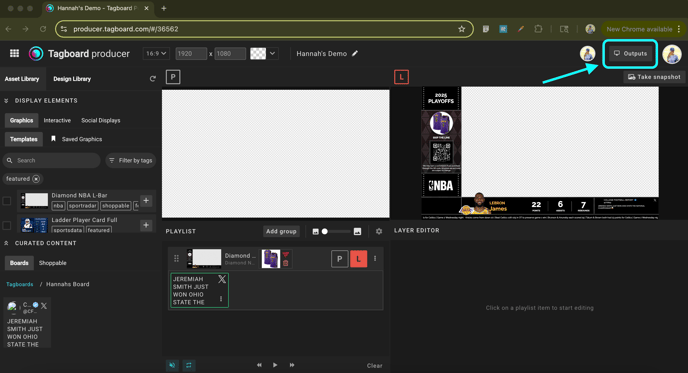
Task: Refresh the asset library
Action: (153, 79)
